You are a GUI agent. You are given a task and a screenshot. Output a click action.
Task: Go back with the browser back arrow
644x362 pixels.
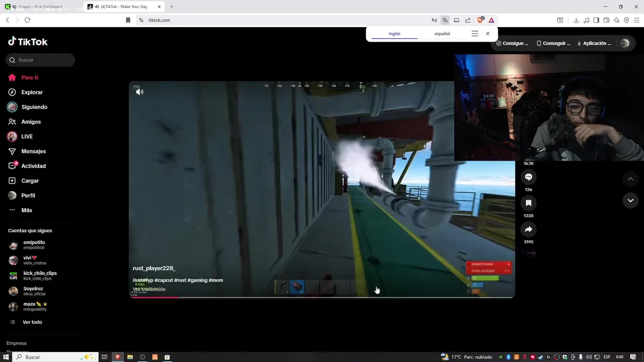7,20
